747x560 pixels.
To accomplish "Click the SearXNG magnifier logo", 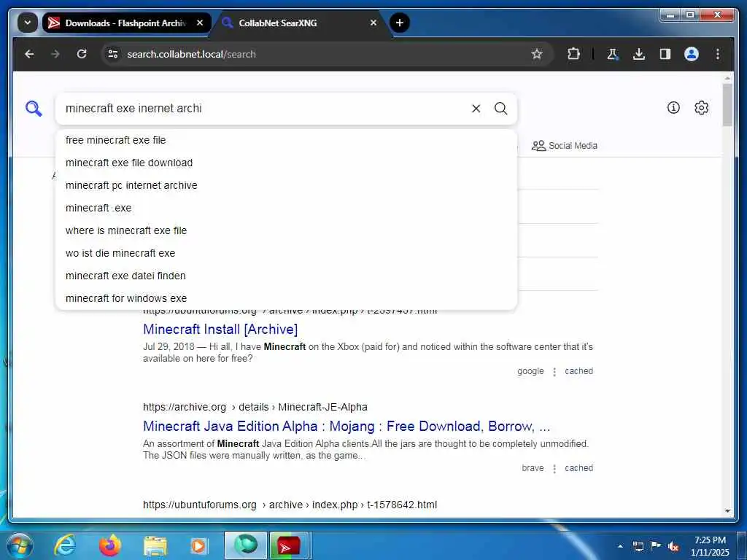I will (x=34, y=109).
